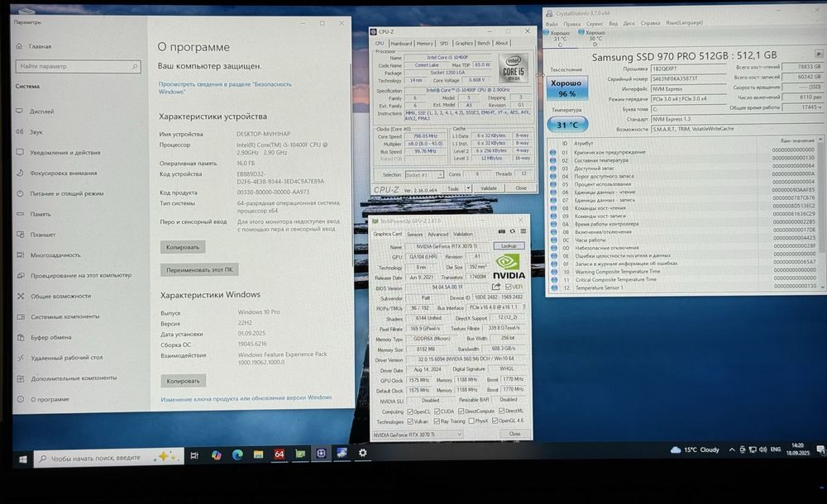Click the Хорошо 96 % health status box
The width and height of the screenshot is (827, 504).
coord(566,88)
